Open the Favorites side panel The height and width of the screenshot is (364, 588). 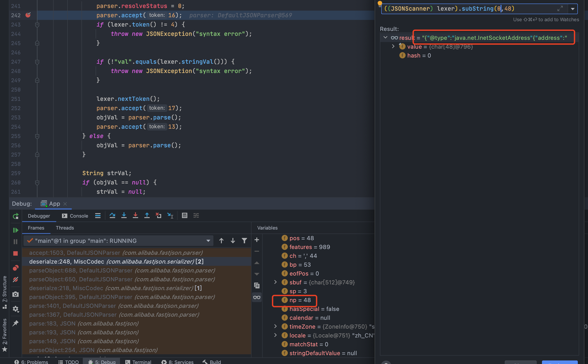[5, 335]
